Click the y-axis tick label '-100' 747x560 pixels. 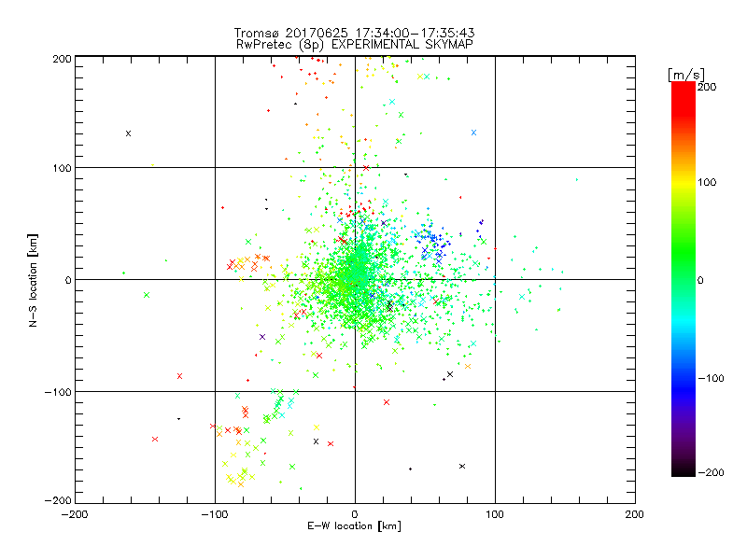pos(58,392)
